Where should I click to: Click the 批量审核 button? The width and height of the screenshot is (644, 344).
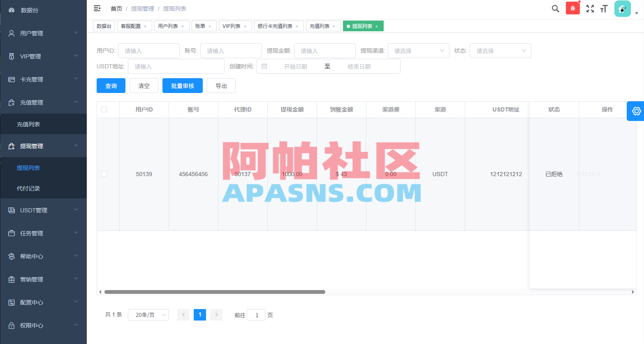coord(183,86)
